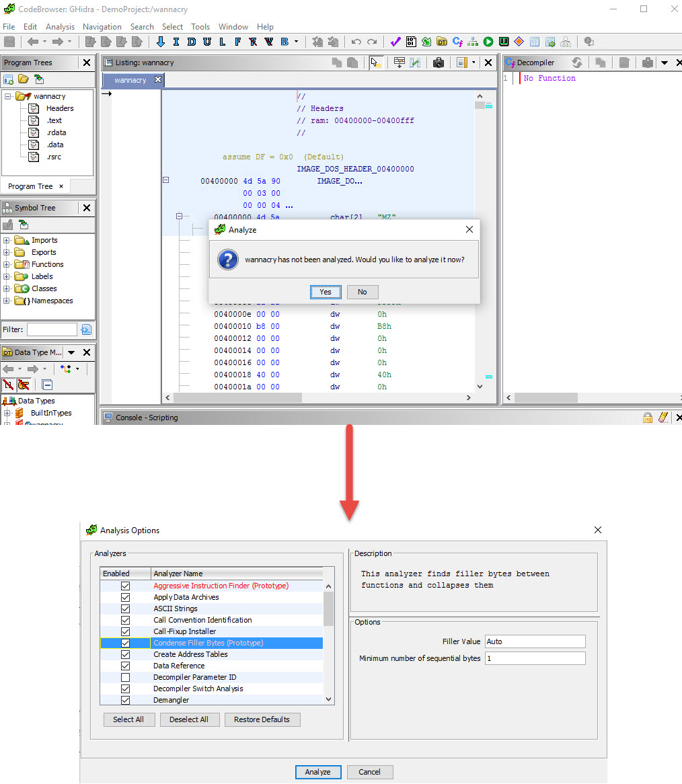This screenshot has height=784, width=682.
Task: Select the wannacry Listing tab
Action: 130,80
